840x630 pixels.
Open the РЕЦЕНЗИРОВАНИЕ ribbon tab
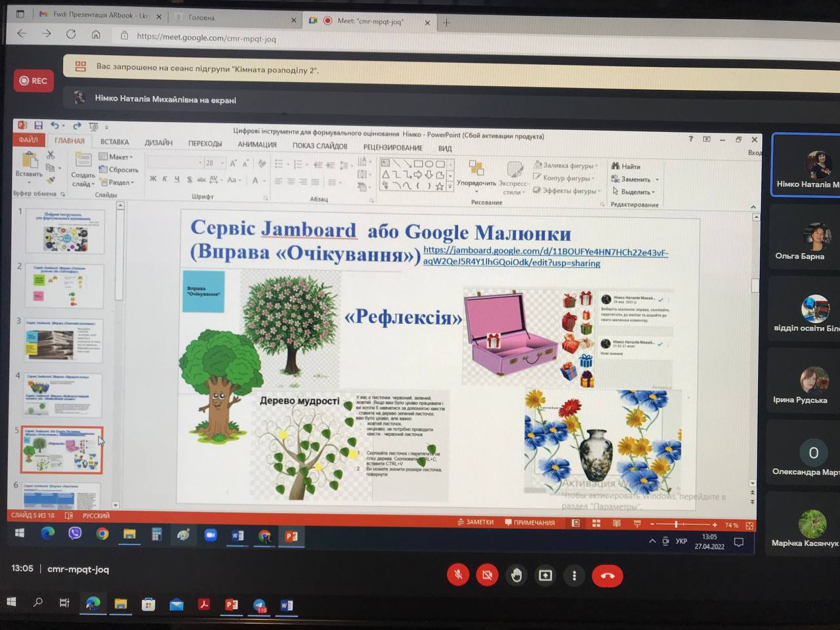coord(392,147)
